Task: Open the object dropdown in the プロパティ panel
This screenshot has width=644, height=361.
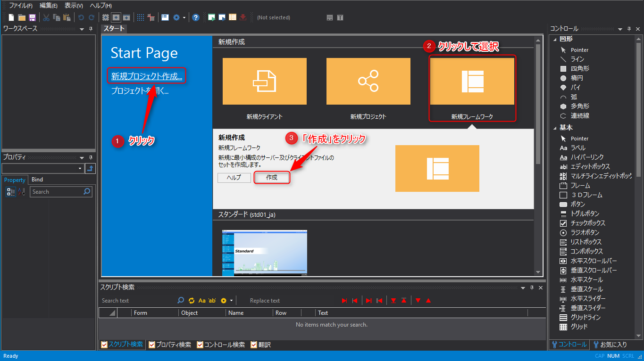Action: pos(80,169)
